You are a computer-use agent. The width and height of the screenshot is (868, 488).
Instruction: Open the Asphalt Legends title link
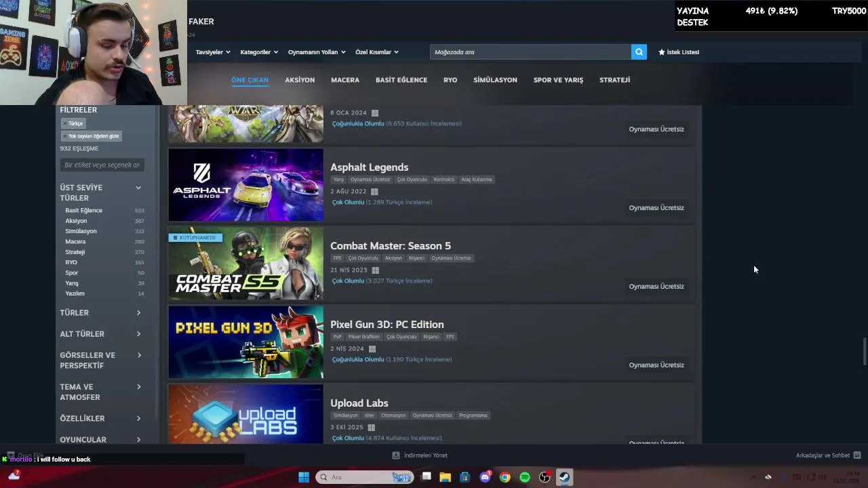369,167
